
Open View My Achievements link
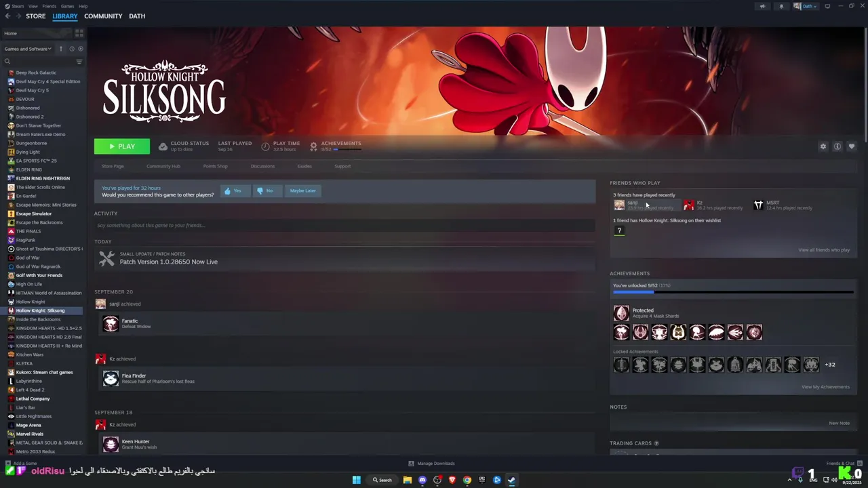tap(825, 387)
